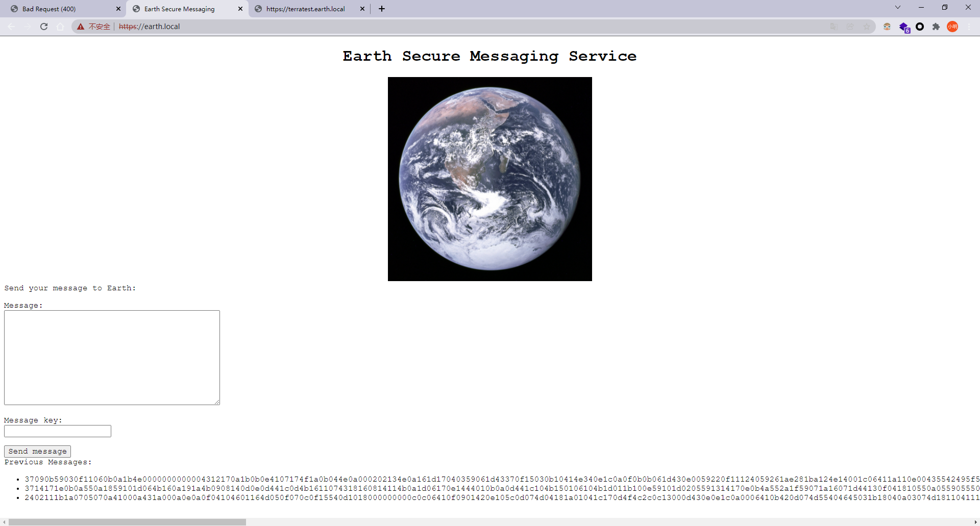The height and width of the screenshot is (526, 980).
Task: Select previous message starting 3714171e0b0a
Action: point(502,488)
